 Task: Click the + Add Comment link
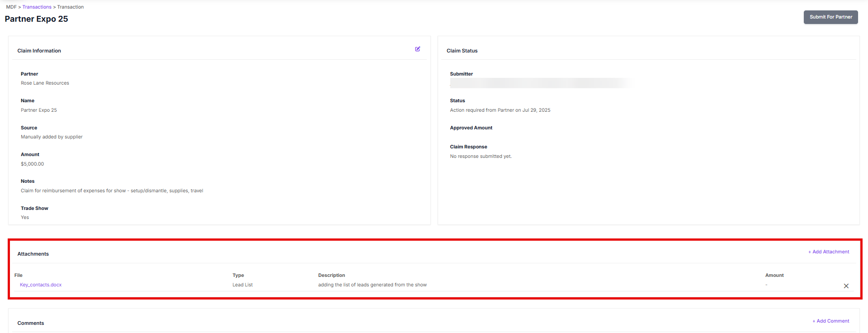tap(830, 321)
